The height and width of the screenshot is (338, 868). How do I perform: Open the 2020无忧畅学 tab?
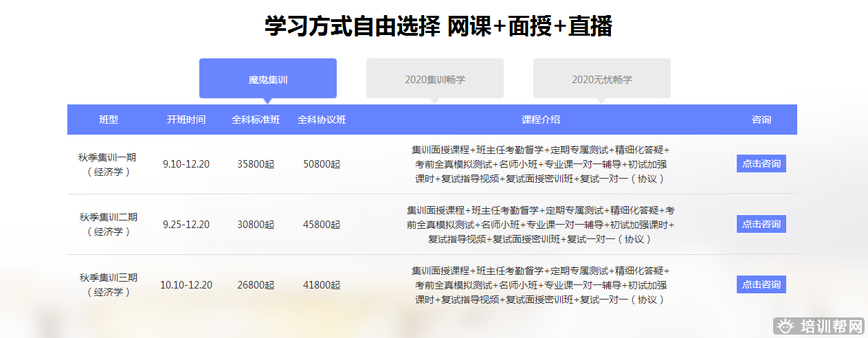(x=601, y=79)
